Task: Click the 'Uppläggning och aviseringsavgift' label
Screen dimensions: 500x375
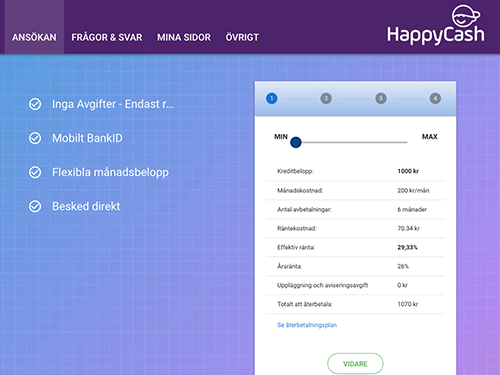Action: click(x=323, y=285)
